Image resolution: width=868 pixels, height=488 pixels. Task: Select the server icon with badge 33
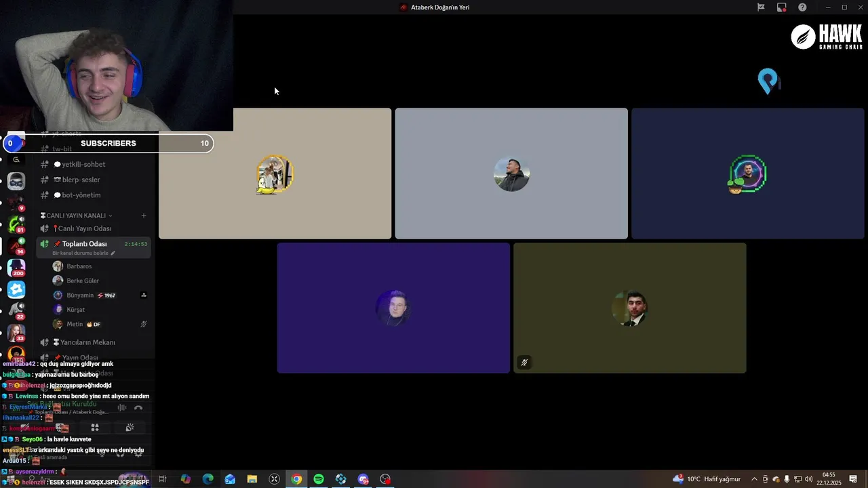click(x=16, y=333)
